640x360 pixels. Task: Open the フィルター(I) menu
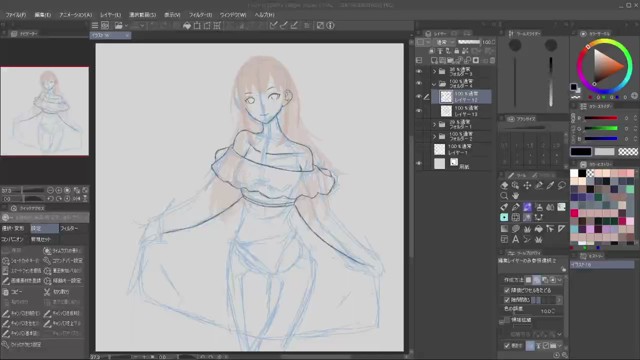(x=200, y=15)
